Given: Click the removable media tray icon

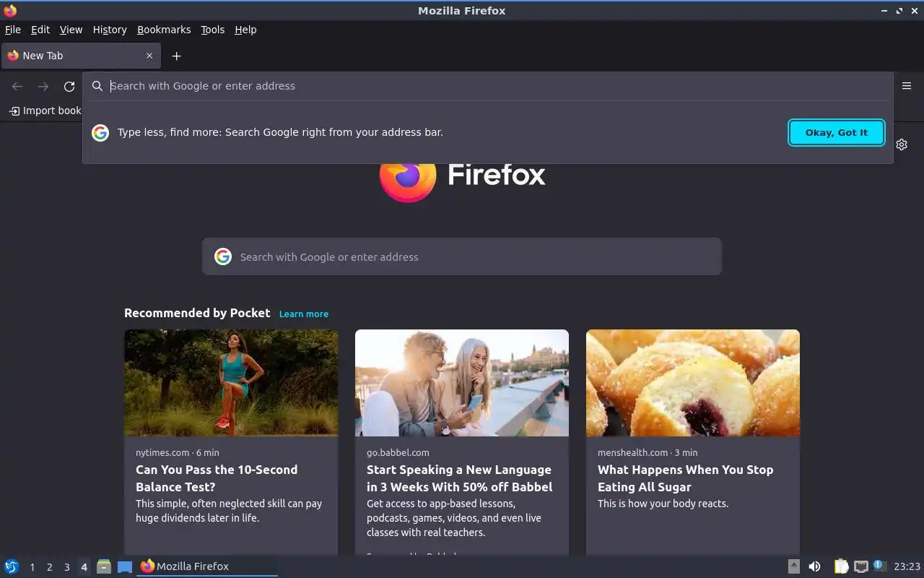Looking at the screenshot, I should 793,566.
